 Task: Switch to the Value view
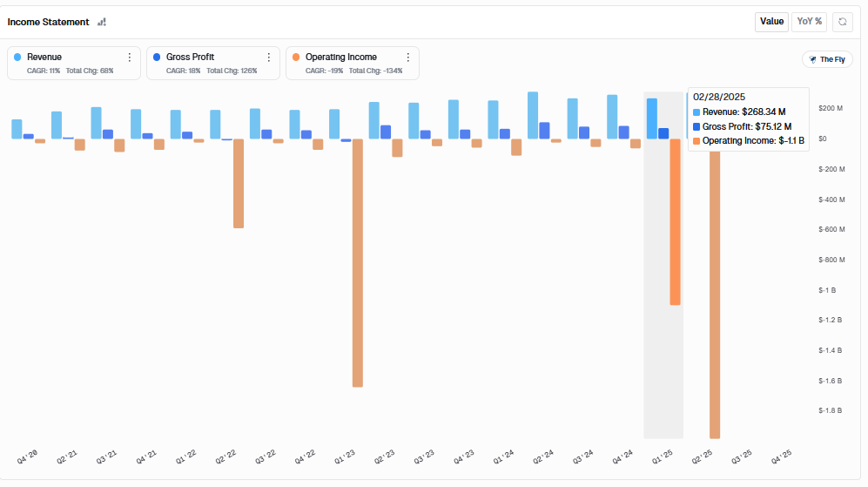point(771,22)
